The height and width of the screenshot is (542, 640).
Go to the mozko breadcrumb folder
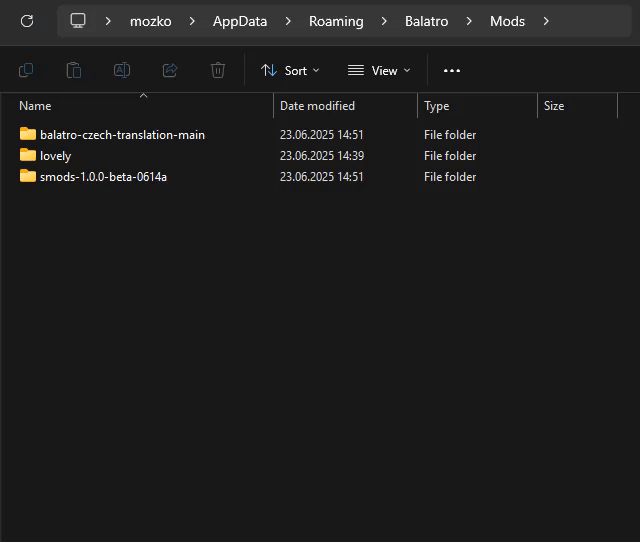151,21
